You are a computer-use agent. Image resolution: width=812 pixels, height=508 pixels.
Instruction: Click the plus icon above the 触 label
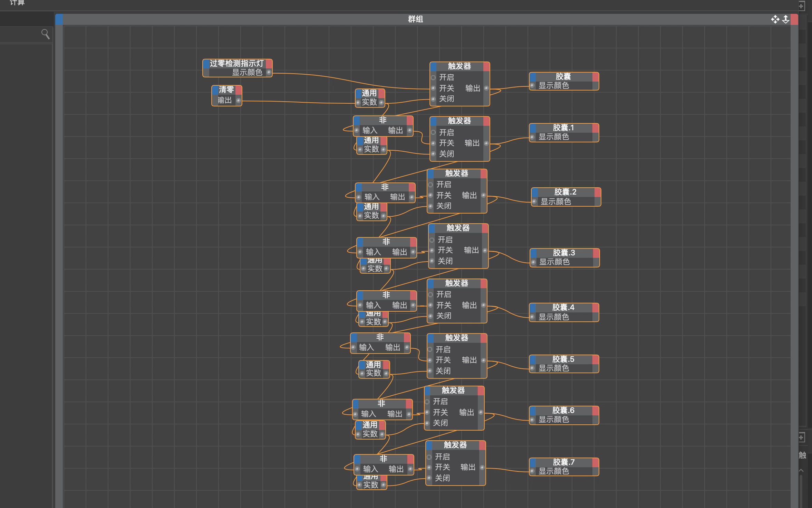pyautogui.click(x=801, y=438)
